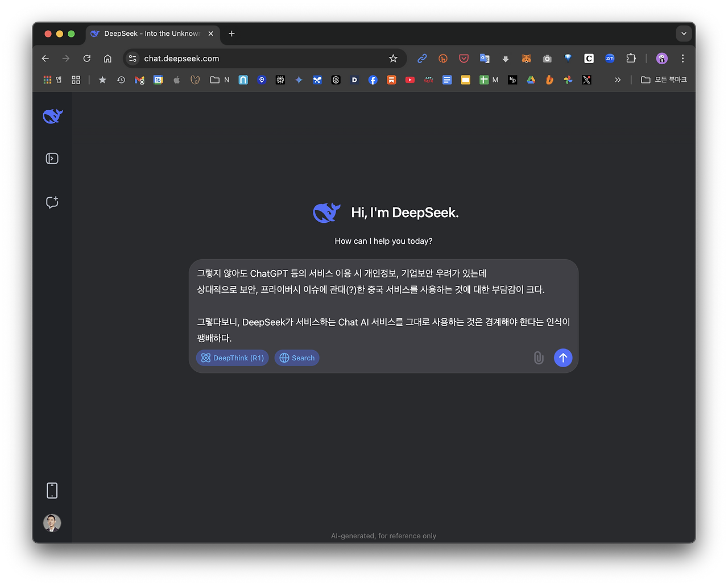The height and width of the screenshot is (586, 728).
Task: Open the 모든 북마크 folder
Action: [664, 80]
